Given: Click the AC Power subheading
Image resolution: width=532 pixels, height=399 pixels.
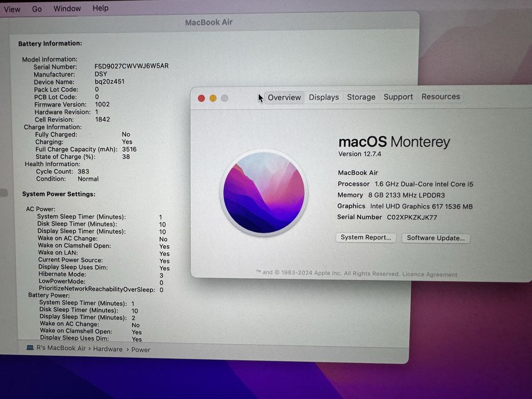Looking at the screenshot, I should pyautogui.click(x=40, y=209).
